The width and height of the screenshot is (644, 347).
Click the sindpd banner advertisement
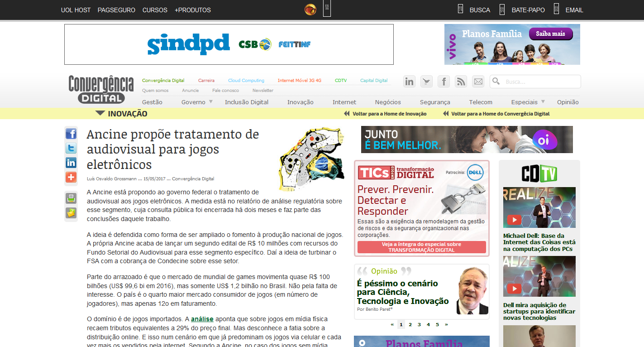(x=229, y=44)
